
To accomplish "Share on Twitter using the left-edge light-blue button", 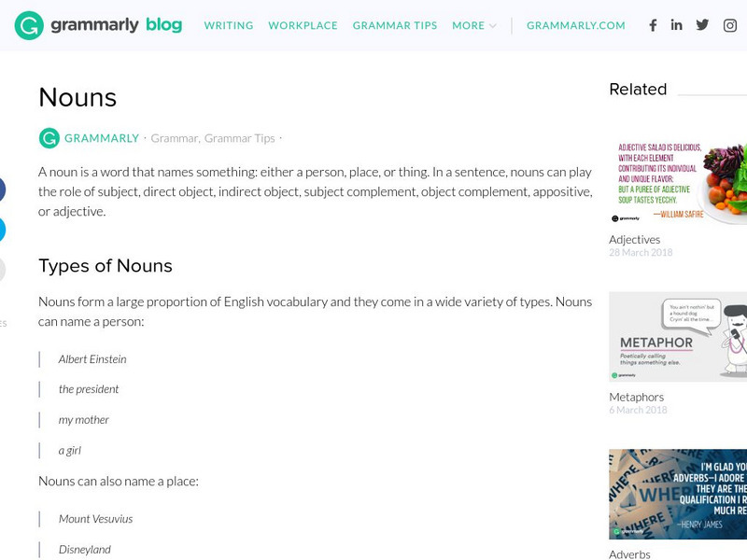I will tap(2, 230).
